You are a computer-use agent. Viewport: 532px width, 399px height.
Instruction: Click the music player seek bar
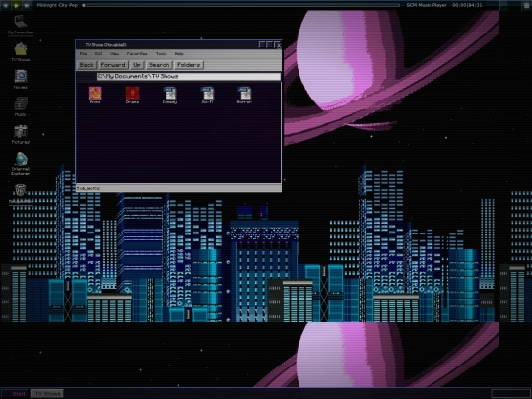tap(241, 5)
